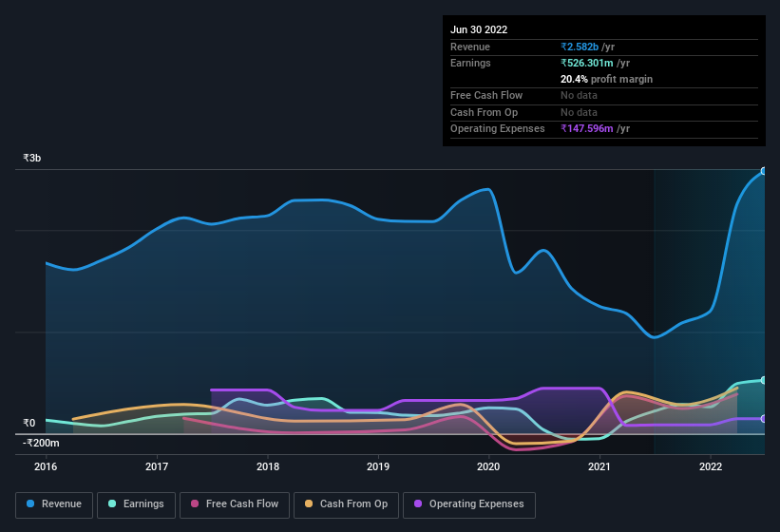Click the 2018 x-axis label
The image size is (780, 532).
(268, 466)
